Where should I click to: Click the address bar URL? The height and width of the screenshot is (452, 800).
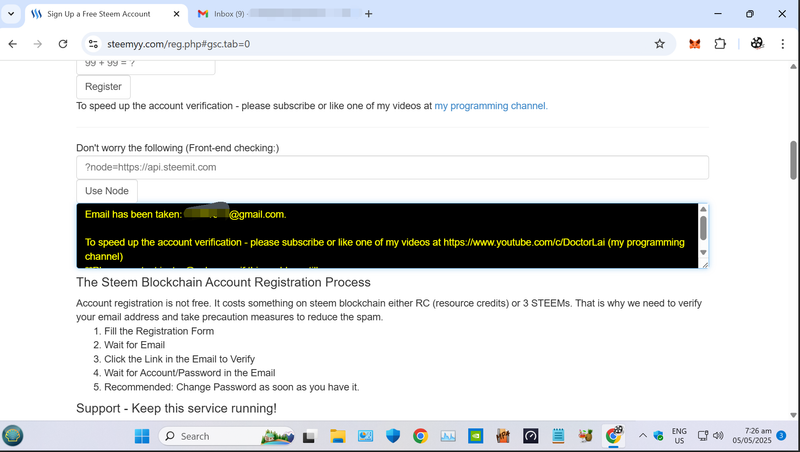coord(179,44)
